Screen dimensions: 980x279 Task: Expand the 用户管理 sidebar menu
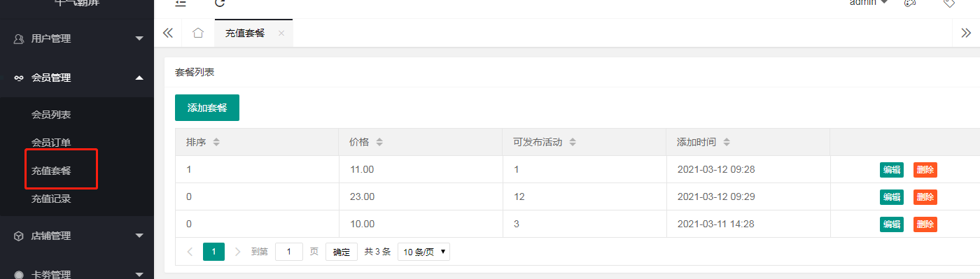pos(77,38)
